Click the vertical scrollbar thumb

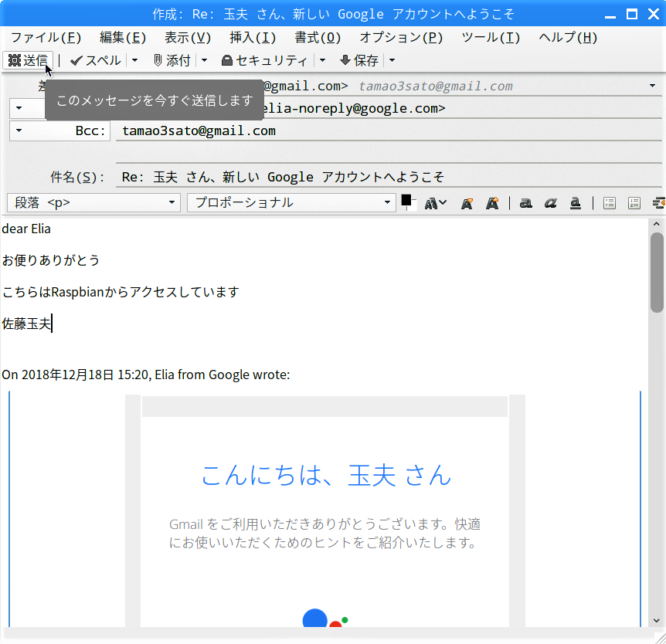tap(657, 272)
